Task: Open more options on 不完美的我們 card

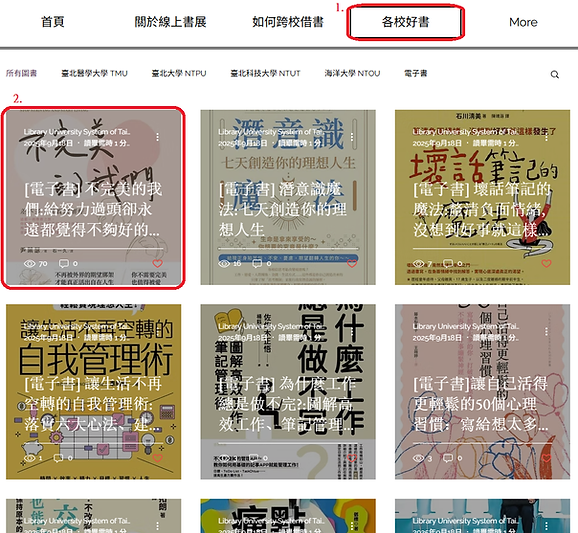Action: 157,137
